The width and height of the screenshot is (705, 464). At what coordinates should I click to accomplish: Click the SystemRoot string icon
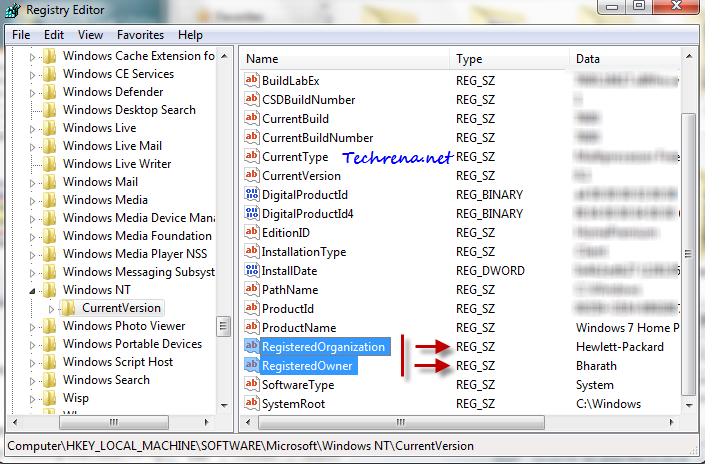coord(251,403)
